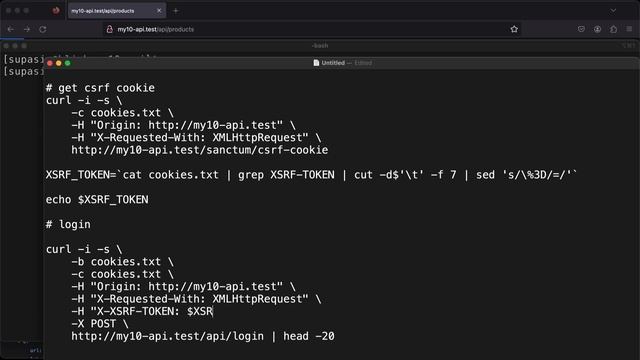Expand the list all tabs chevron
This screenshot has height=360, width=640.
(613, 11)
